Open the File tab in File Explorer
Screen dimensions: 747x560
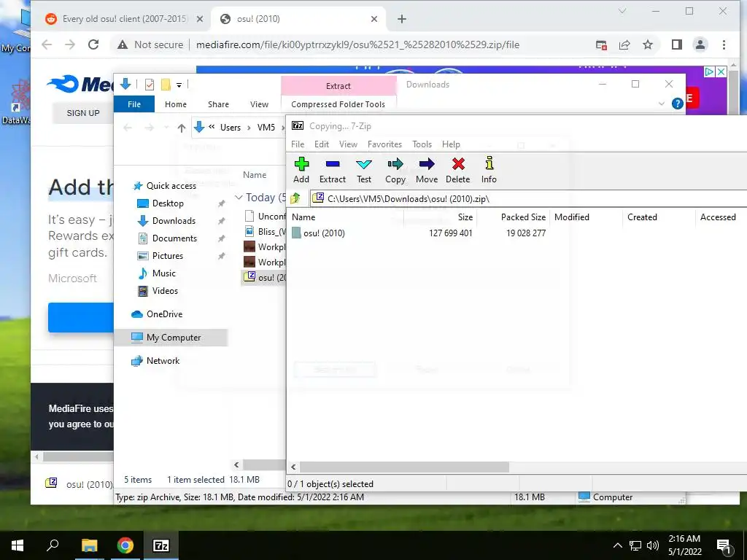[x=134, y=104]
